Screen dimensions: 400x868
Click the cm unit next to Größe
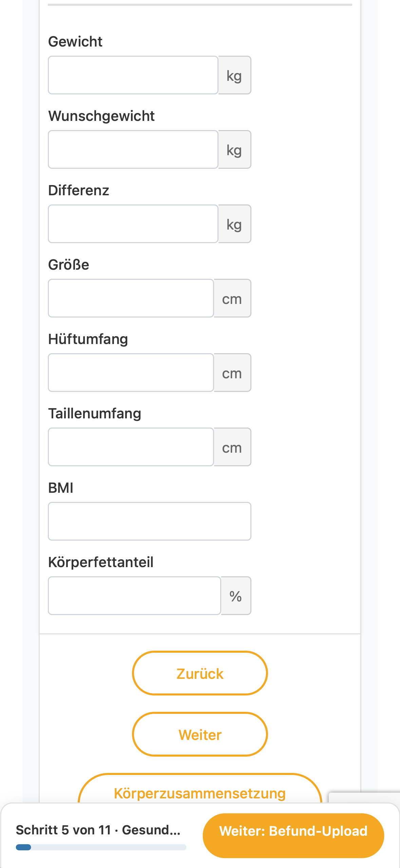pos(232,298)
